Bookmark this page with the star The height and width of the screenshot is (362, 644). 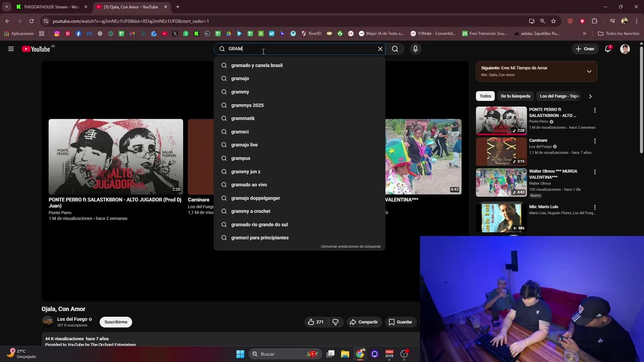553,21
